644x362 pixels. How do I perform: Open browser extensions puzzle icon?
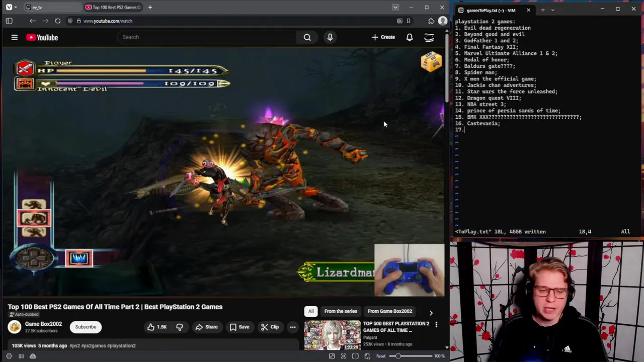pos(431,21)
